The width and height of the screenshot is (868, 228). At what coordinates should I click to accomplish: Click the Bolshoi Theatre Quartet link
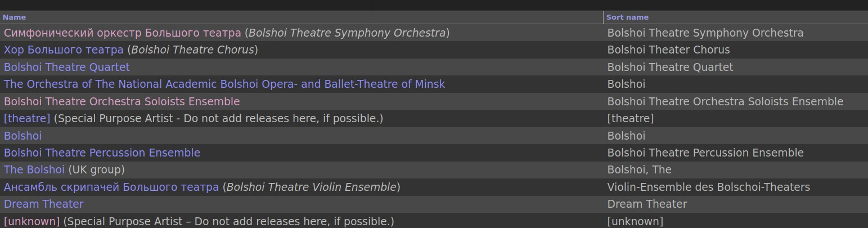(67, 67)
